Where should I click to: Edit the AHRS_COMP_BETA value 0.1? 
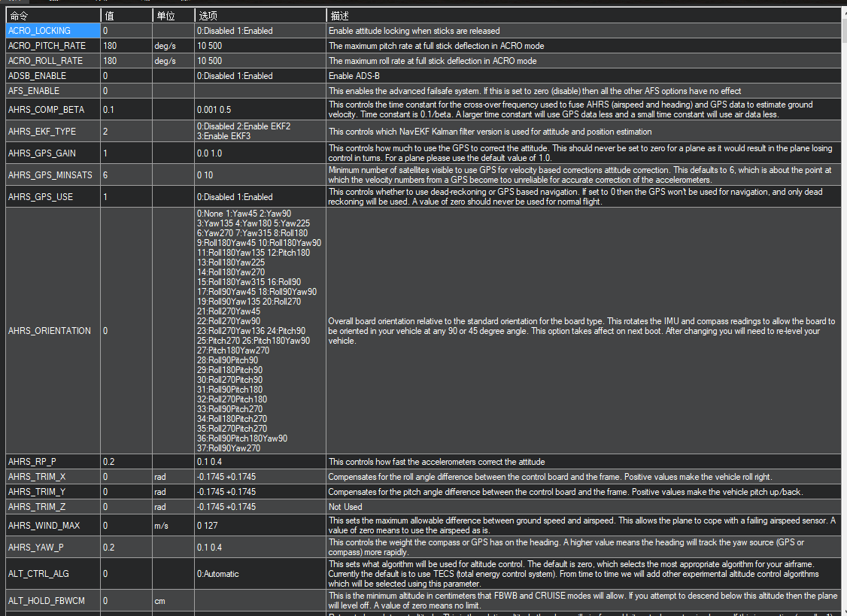click(126, 110)
